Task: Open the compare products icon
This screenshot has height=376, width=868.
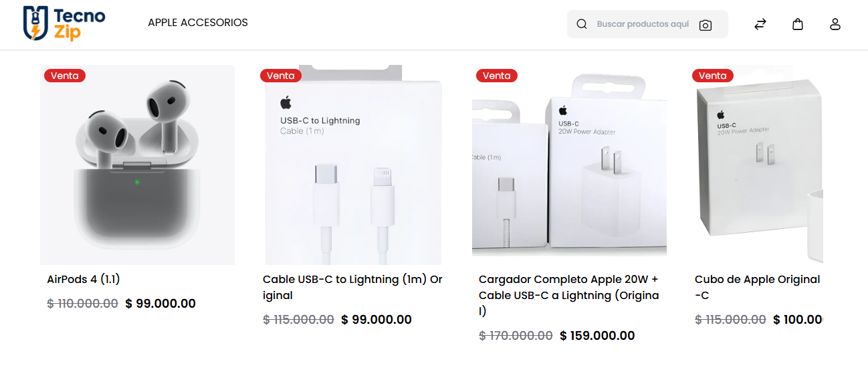Action: (x=760, y=24)
